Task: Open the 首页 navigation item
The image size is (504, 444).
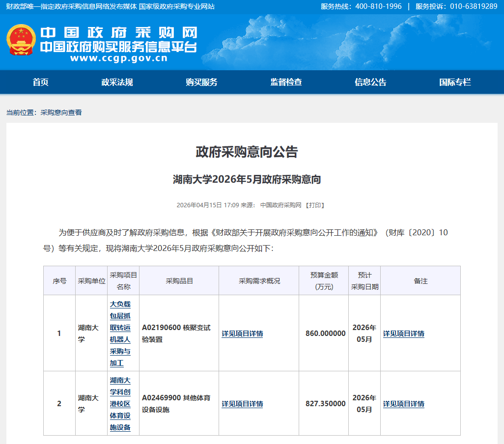Action: 40,82
